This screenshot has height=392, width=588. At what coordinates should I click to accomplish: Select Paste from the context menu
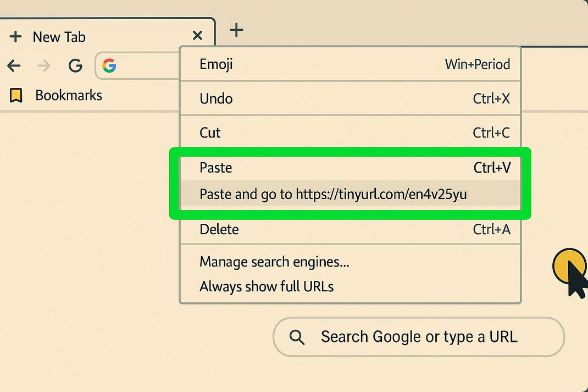point(215,168)
